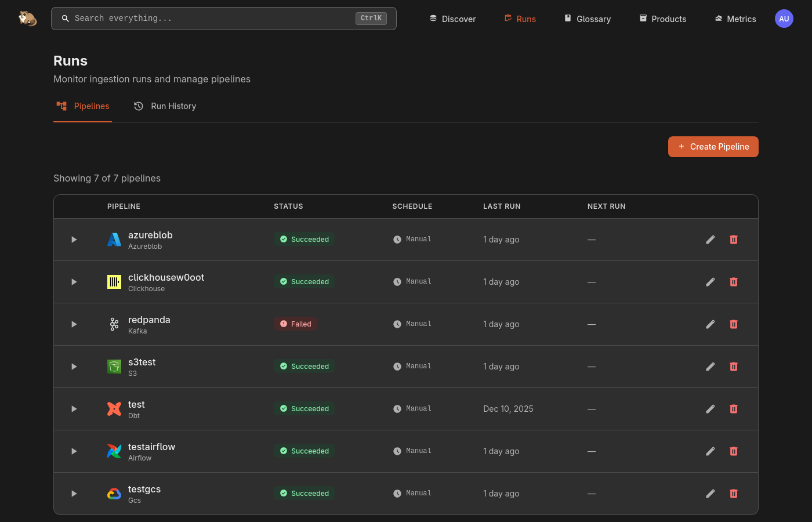
Task: Expand the testgcs row arrow
Action: pos(74,494)
